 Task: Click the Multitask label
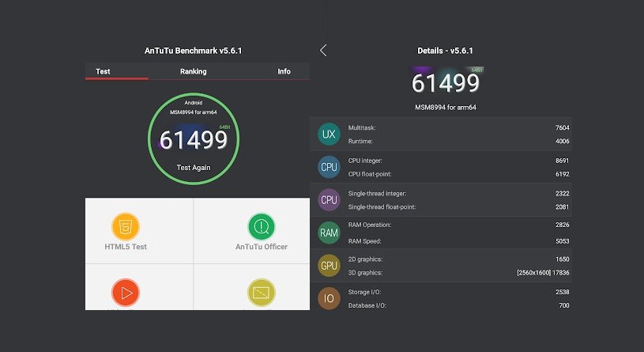coord(362,127)
